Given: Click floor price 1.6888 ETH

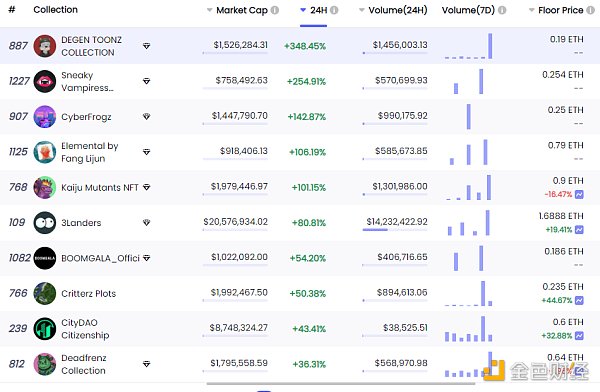Looking at the screenshot, I should pyautogui.click(x=561, y=216).
